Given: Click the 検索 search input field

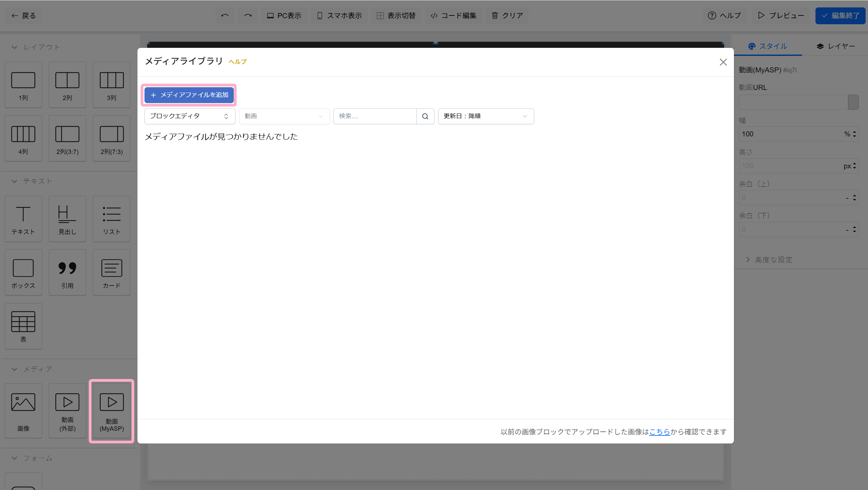Looking at the screenshot, I should click(x=375, y=116).
